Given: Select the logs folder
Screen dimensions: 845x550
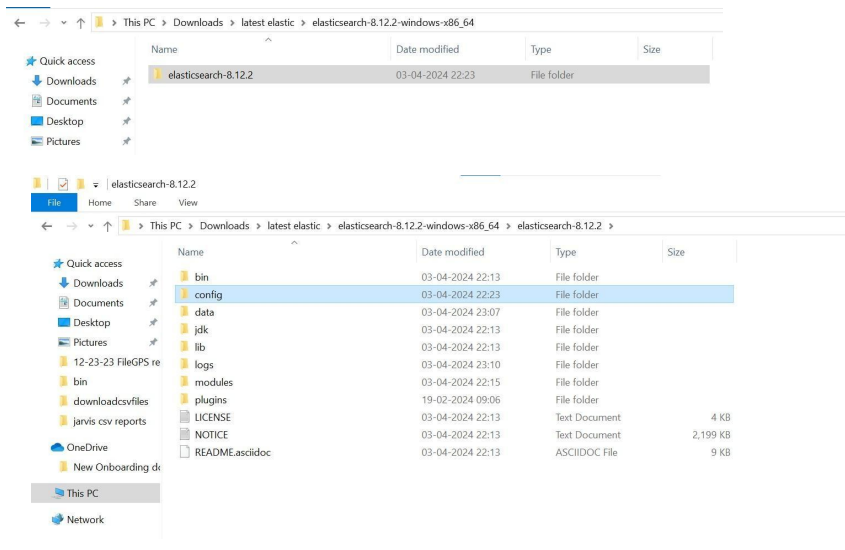Looking at the screenshot, I should click(x=454, y=365).
